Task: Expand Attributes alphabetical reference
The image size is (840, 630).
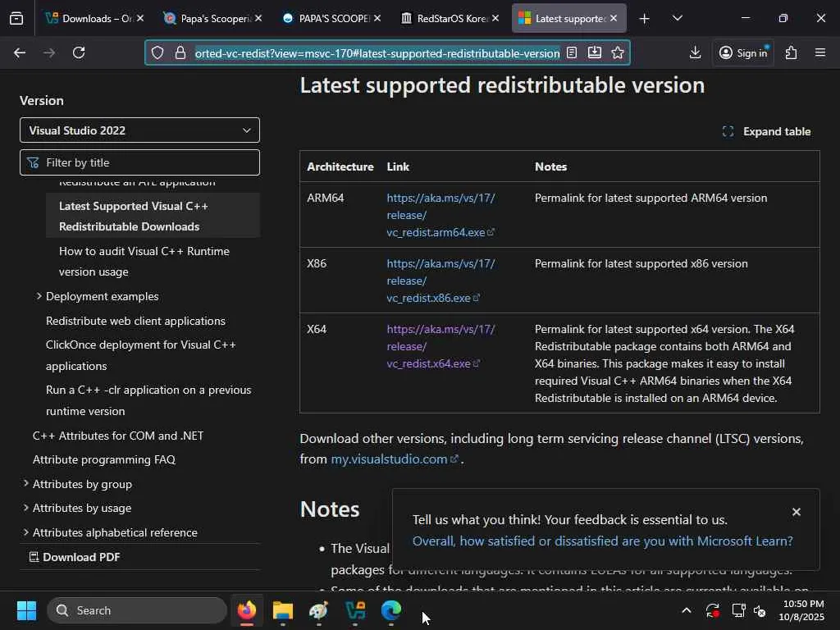Action: 115,532
